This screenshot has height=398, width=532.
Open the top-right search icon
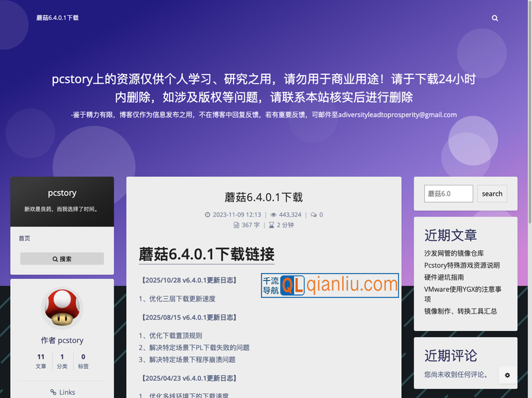[495, 18]
